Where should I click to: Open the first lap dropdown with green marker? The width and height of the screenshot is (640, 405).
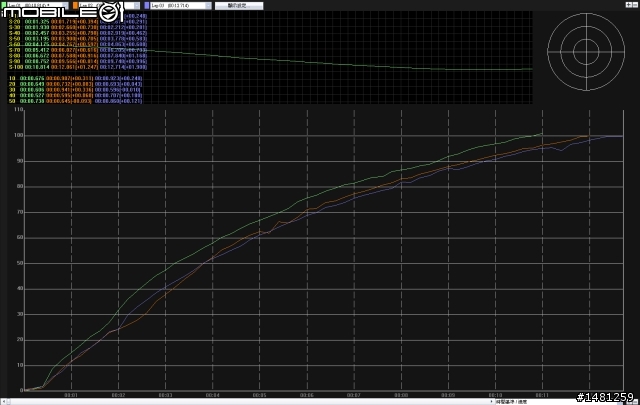(x=38, y=5)
